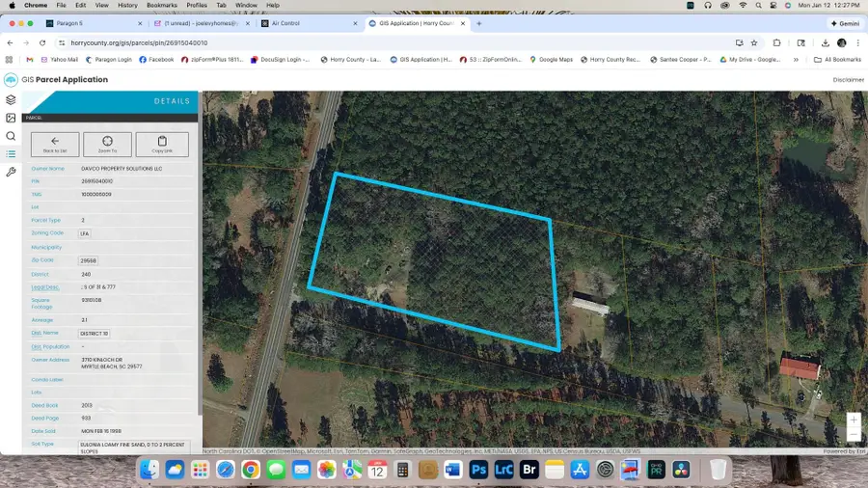868x488 pixels.
Task: Click the Zoom To parcel button
Action: coord(107,145)
